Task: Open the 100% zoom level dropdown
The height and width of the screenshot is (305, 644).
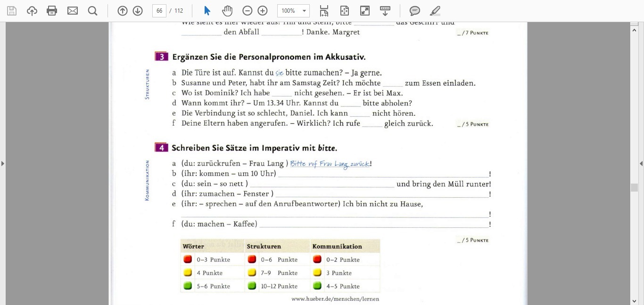Action: (x=293, y=11)
